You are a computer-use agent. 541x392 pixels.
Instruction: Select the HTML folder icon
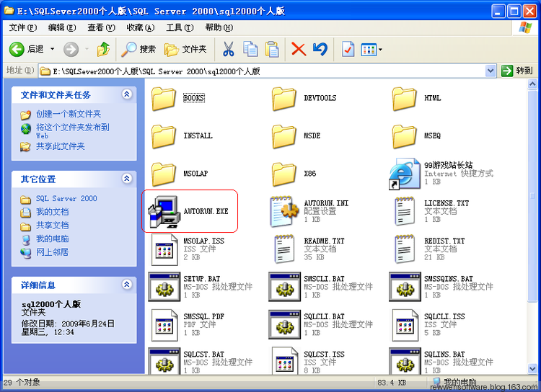click(x=405, y=99)
